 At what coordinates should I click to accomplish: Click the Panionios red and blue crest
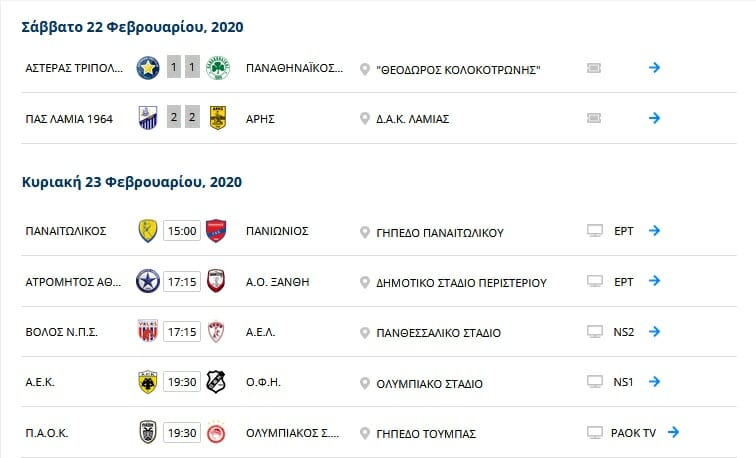click(x=216, y=231)
